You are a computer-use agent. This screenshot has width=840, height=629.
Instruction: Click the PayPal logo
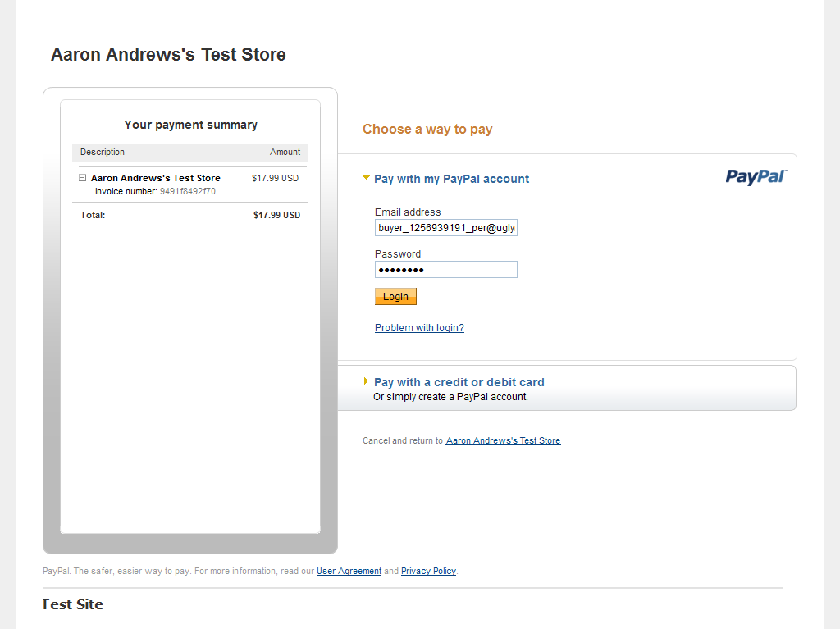[756, 176]
